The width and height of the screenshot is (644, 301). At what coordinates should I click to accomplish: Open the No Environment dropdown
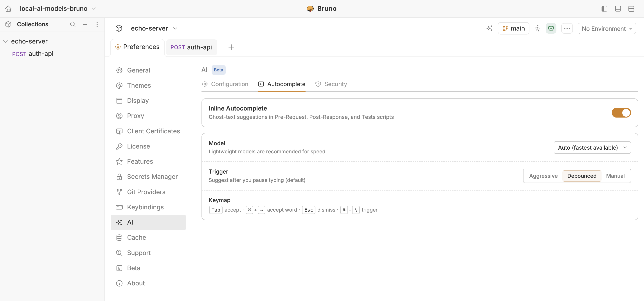pyautogui.click(x=607, y=29)
